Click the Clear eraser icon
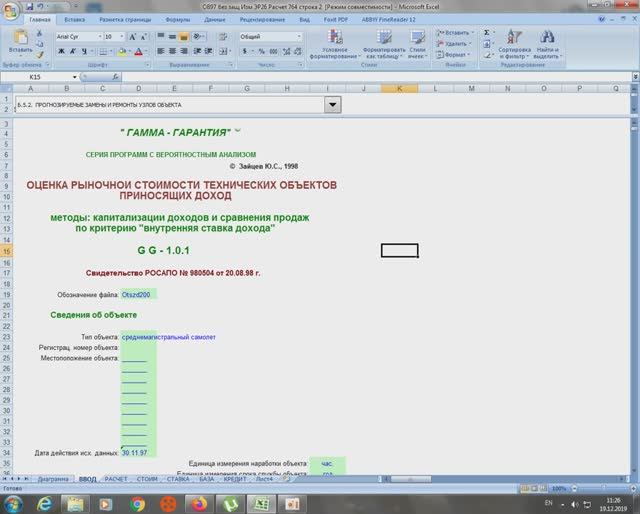640x514 pixels. click(x=487, y=54)
